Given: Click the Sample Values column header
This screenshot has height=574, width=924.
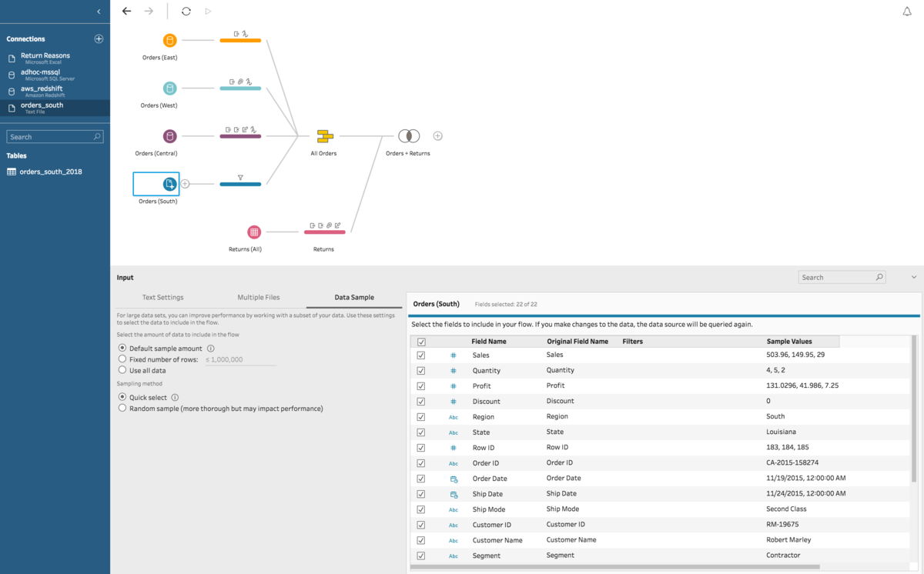Looking at the screenshot, I should tap(789, 341).
